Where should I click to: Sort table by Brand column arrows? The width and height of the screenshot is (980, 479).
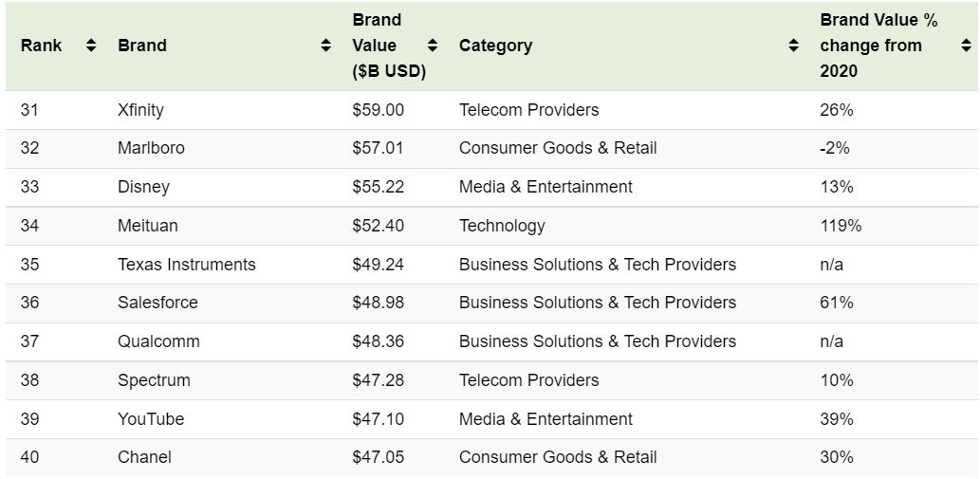pos(325,46)
